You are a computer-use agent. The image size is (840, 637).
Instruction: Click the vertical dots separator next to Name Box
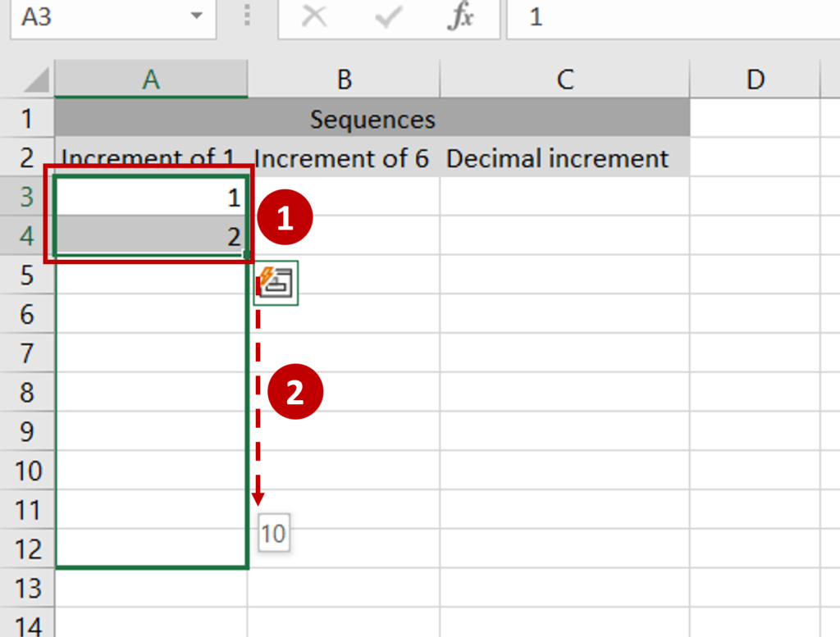(x=247, y=18)
